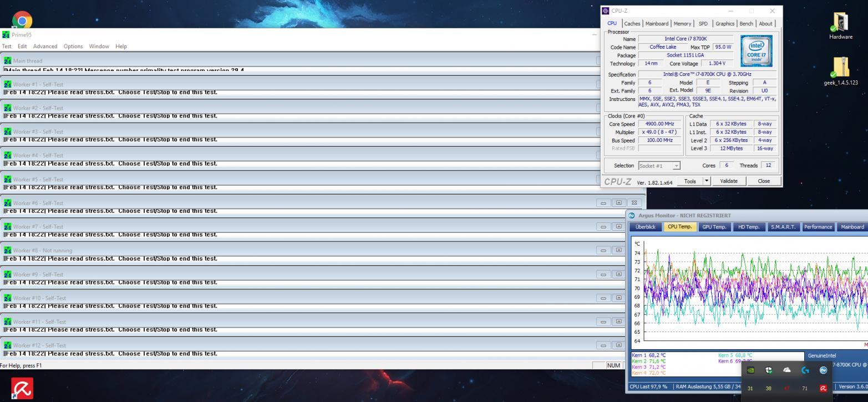
Task: Open the Performance tab in Argus Monitor
Action: [818, 227]
